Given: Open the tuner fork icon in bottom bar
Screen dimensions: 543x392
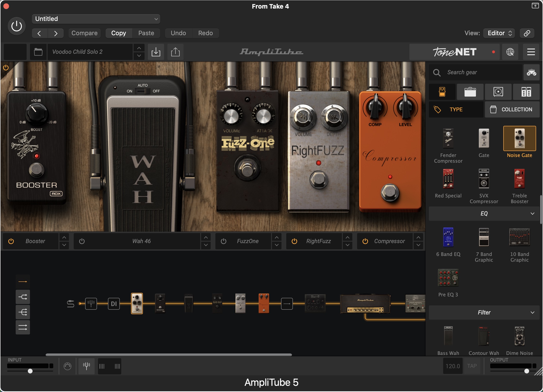Looking at the screenshot, I should (87, 366).
